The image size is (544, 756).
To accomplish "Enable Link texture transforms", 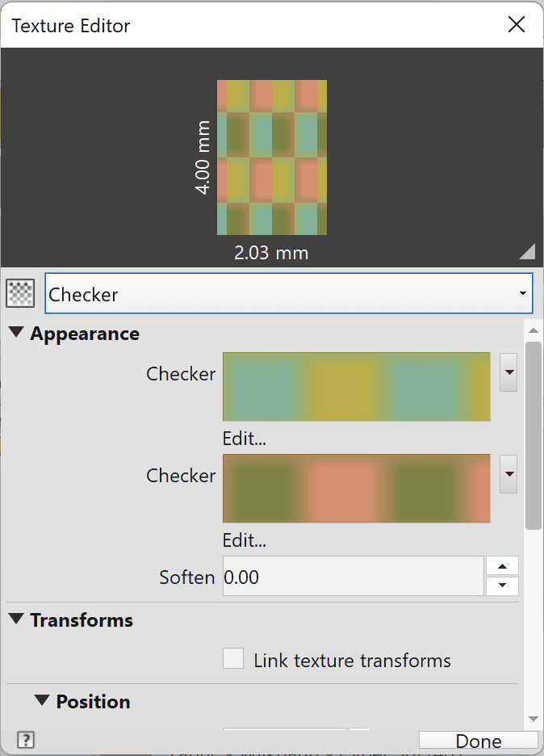I will pos(233,659).
